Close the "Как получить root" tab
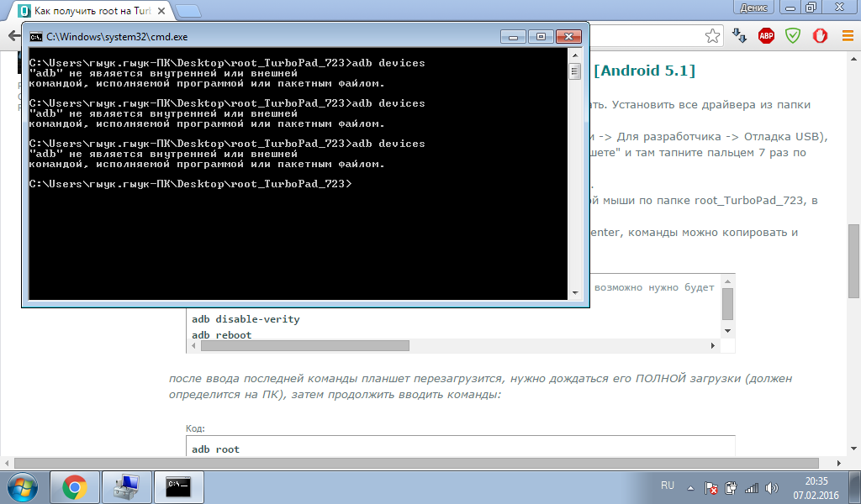Screen dimensions: 861x504 pos(161,10)
